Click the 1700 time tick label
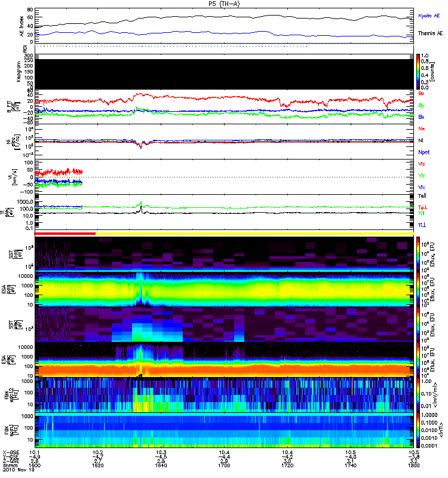The height and width of the screenshot is (478, 448). (224, 465)
